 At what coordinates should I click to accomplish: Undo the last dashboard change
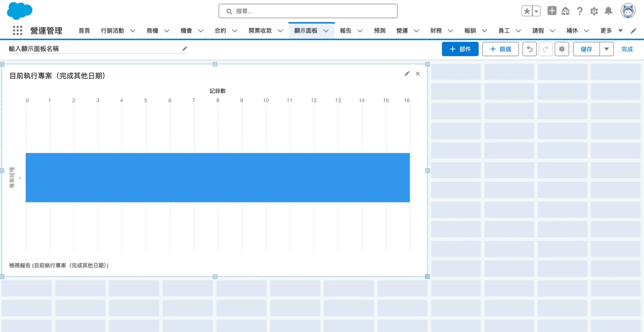tap(530, 49)
